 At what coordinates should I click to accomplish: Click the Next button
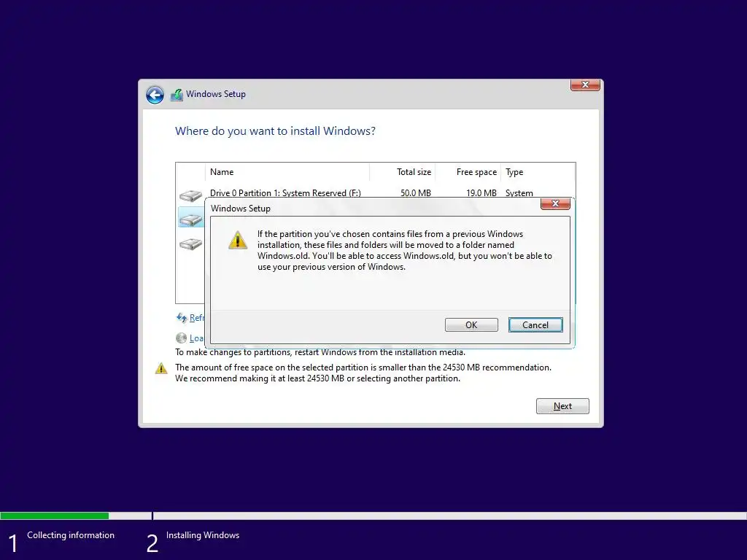[x=562, y=406]
